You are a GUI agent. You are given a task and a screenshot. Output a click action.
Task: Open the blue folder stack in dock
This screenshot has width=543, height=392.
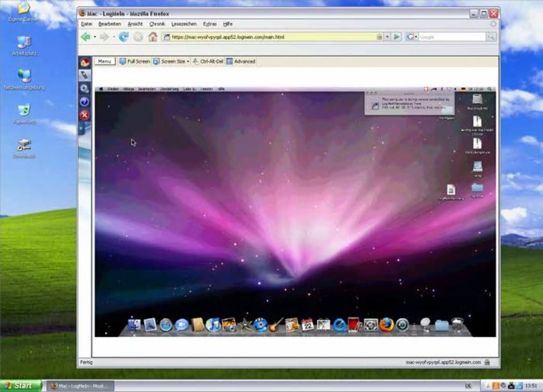441,325
